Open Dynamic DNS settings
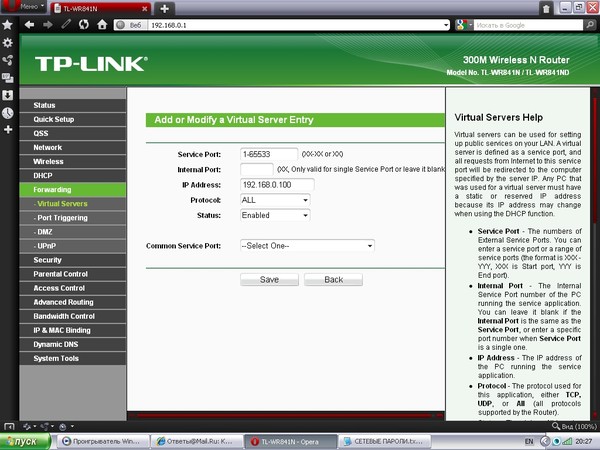Viewport: 600px width, 450px height. pos(73,344)
